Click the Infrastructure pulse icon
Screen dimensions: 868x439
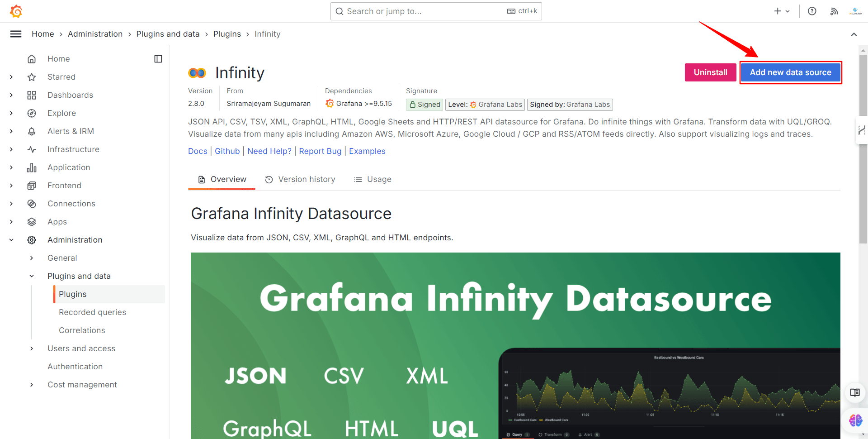click(x=32, y=149)
